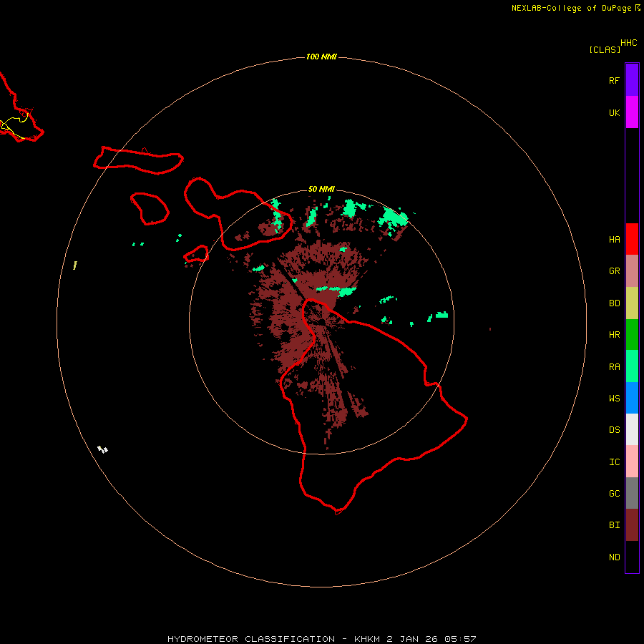The height and width of the screenshot is (644, 644).
Task: Click the BD yellow legend swatch
Action: (x=632, y=303)
